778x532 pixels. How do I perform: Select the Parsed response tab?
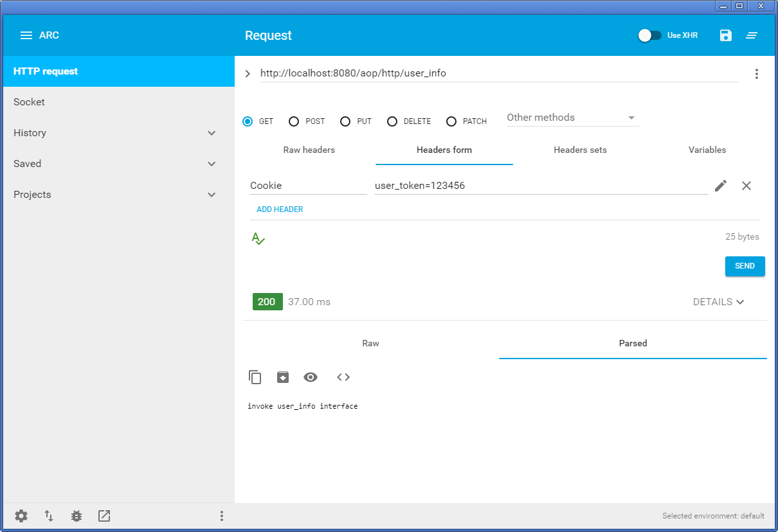[x=633, y=344]
